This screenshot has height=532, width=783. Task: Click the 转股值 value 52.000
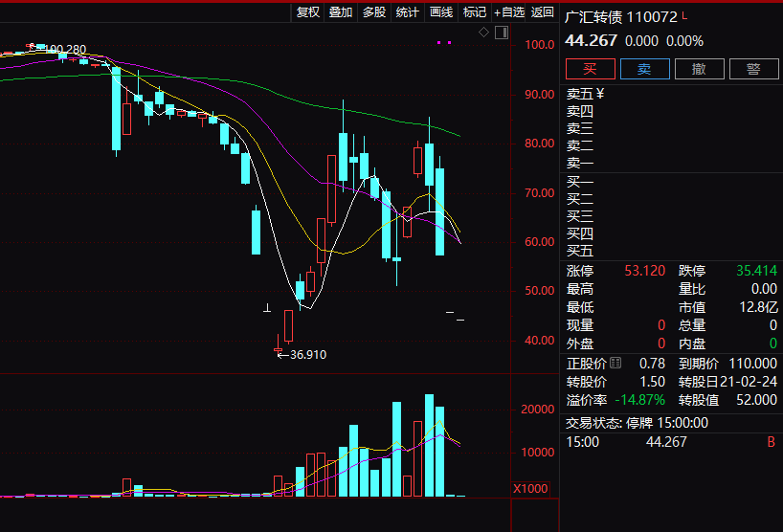756,400
